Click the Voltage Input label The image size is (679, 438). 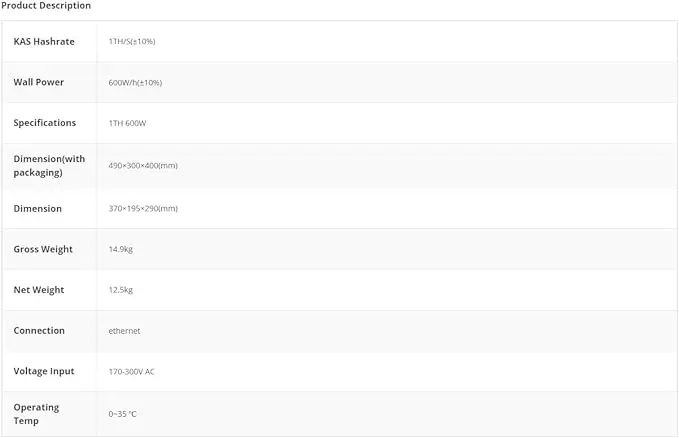[x=44, y=371]
